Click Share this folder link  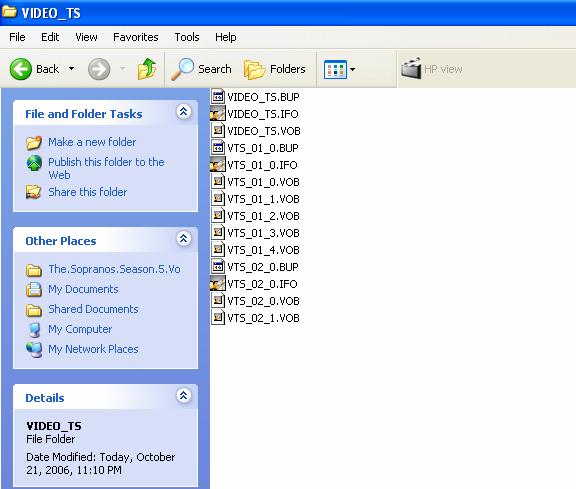click(x=87, y=192)
